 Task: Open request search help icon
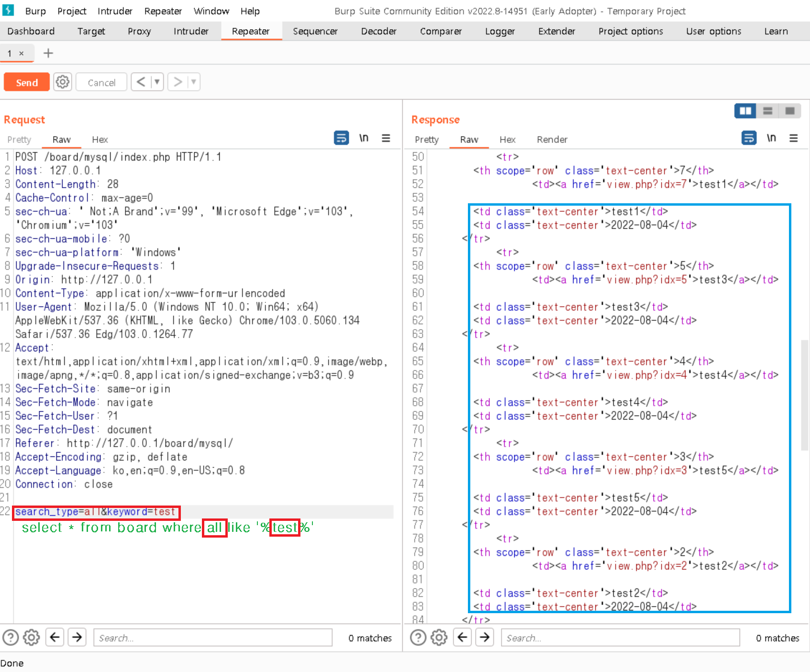pos(11,638)
